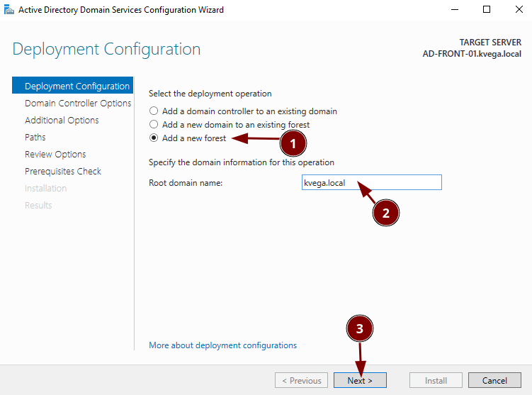Image resolution: width=532 pixels, height=395 pixels.
Task: Minimize the configuration wizard window
Action: [454, 10]
